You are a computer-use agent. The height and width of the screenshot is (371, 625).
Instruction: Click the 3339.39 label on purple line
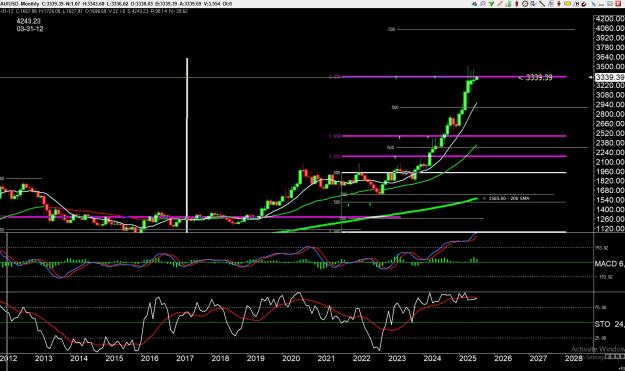click(539, 77)
